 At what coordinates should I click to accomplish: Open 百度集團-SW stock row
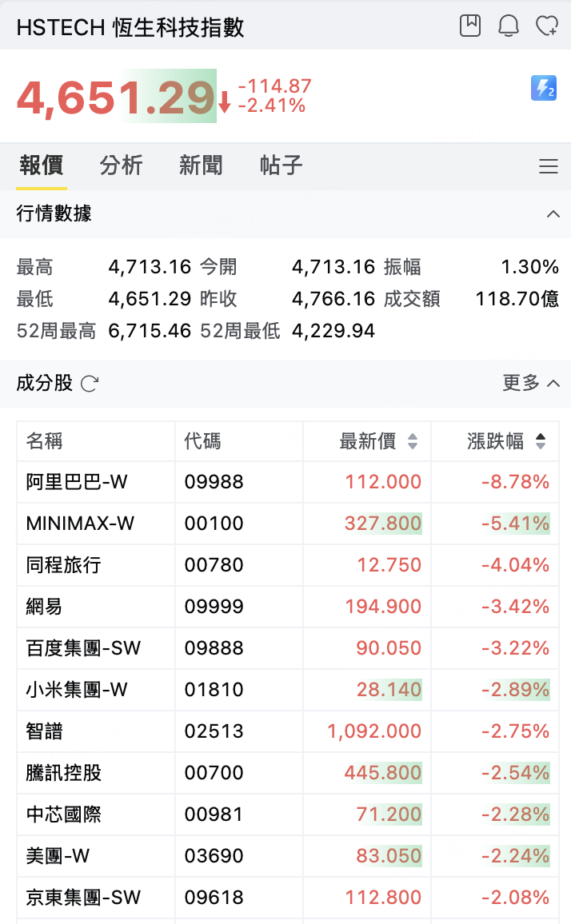point(288,648)
